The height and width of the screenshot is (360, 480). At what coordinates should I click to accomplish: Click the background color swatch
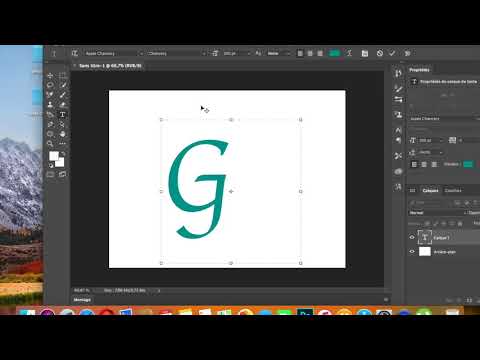tap(61, 163)
